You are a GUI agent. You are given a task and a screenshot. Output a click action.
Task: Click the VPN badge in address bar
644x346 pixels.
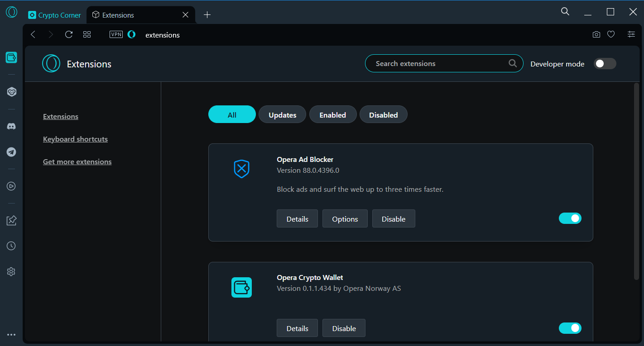tap(116, 34)
